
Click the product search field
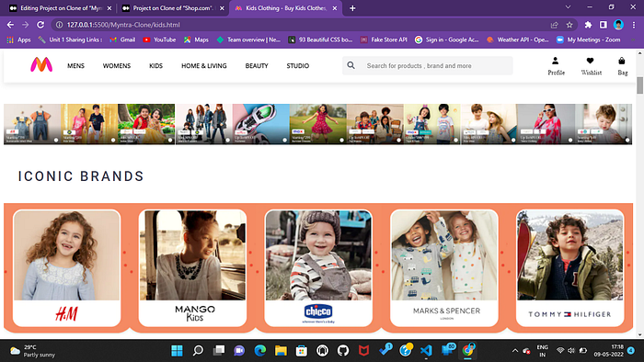click(x=428, y=65)
